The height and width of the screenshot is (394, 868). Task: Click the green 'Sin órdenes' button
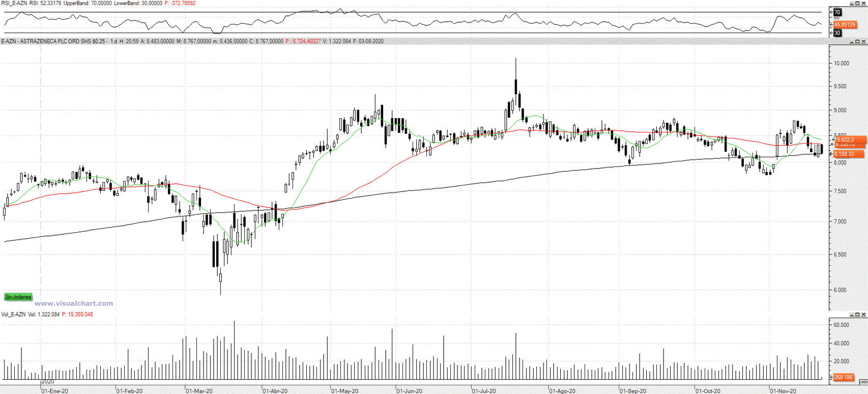(x=18, y=297)
